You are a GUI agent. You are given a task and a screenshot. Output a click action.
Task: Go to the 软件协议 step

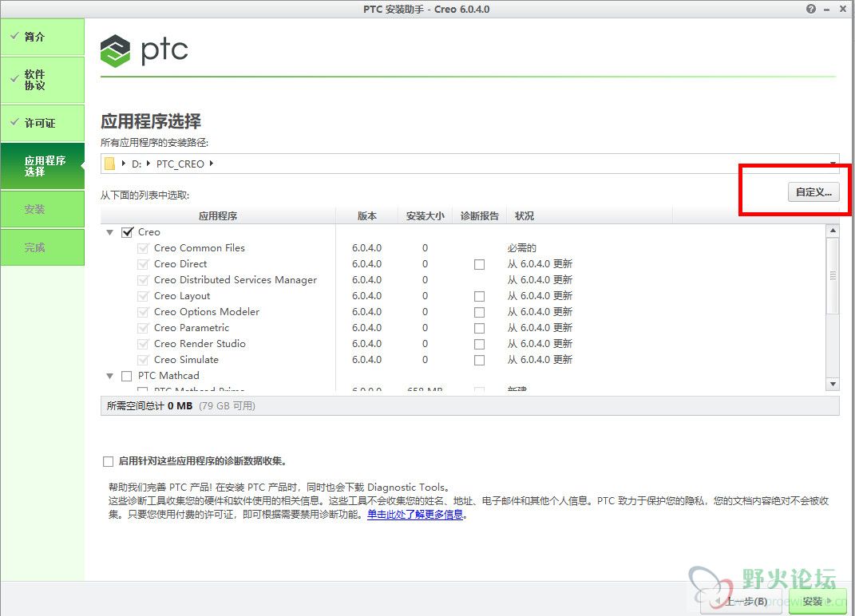pyautogui.click(x=42, y=80)
